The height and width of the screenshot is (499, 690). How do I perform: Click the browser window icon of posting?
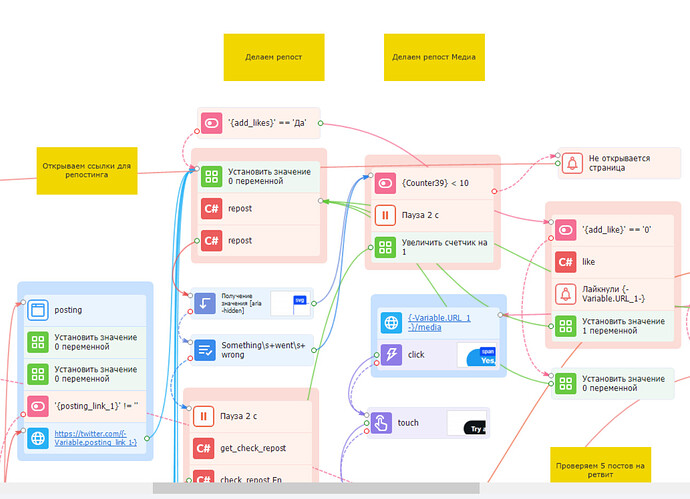(38, 310)
